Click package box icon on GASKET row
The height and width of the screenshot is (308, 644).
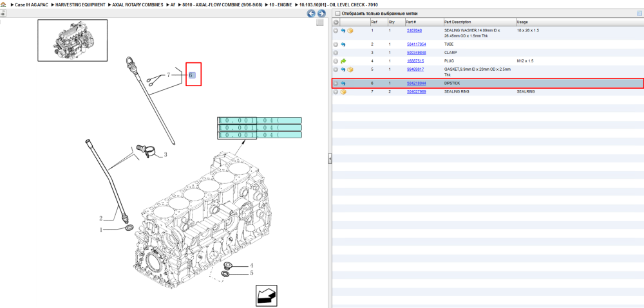pyautogui.click(x=350, y=69)
